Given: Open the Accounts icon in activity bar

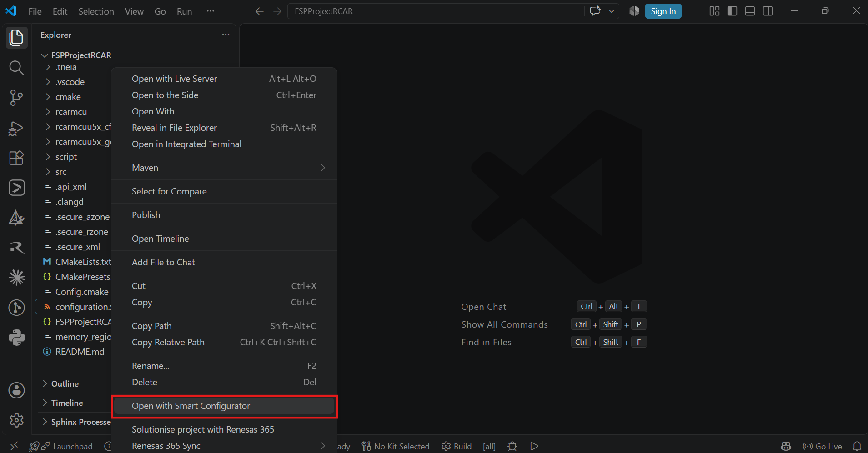Looking at the screenshot, I should [x=16, y=390].
